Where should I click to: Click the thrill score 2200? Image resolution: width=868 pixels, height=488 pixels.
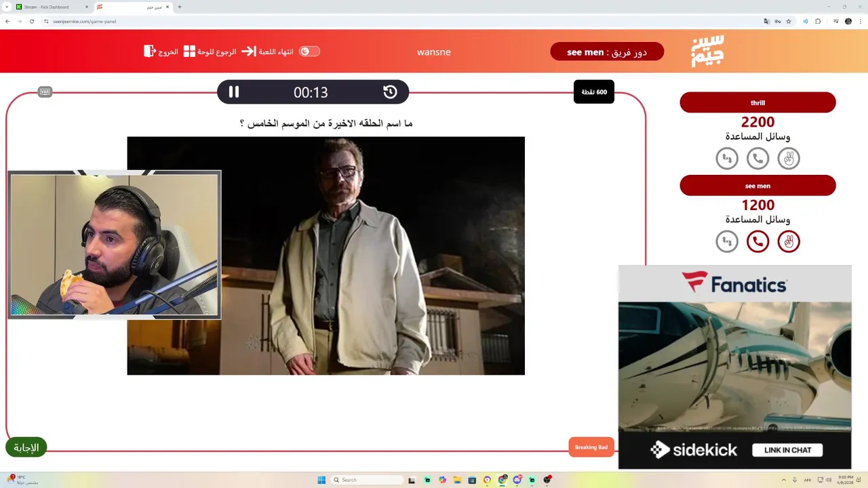click(x=757, y=123)
